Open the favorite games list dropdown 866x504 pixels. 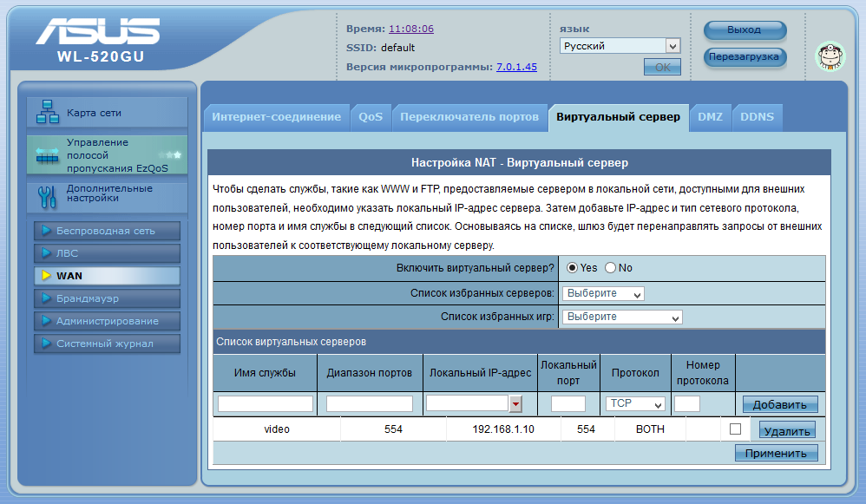tap(622, 317)
